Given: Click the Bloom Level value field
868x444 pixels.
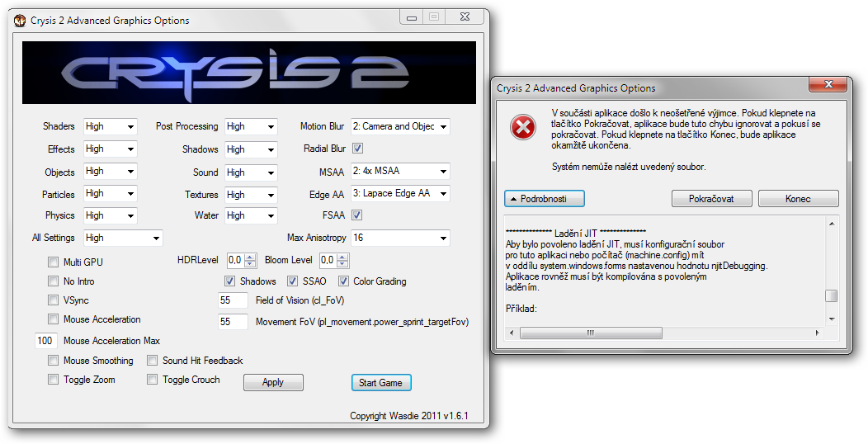Looking at the screenshot, I should click(x=328, y=260).
